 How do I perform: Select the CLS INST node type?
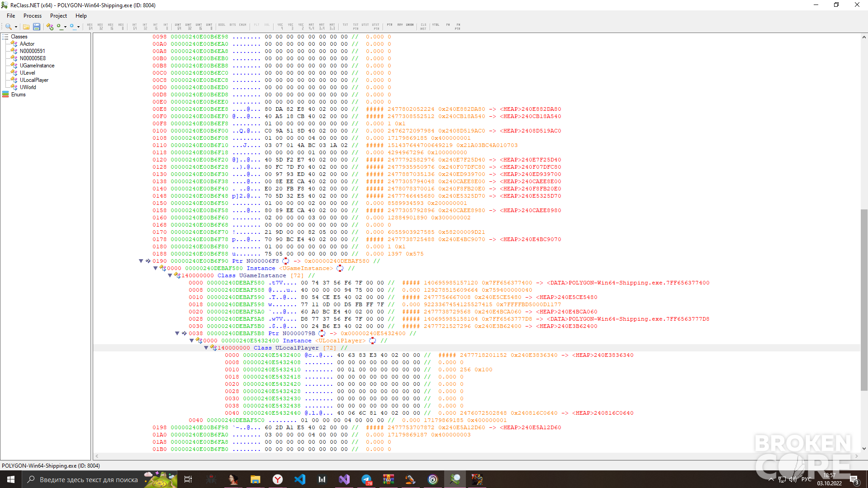pyautogui.click(x=423, y=27)
